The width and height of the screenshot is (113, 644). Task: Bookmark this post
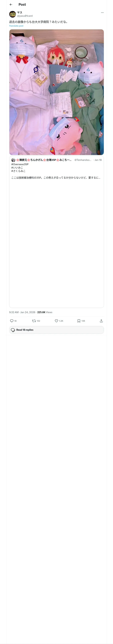(x=79, y=321)
